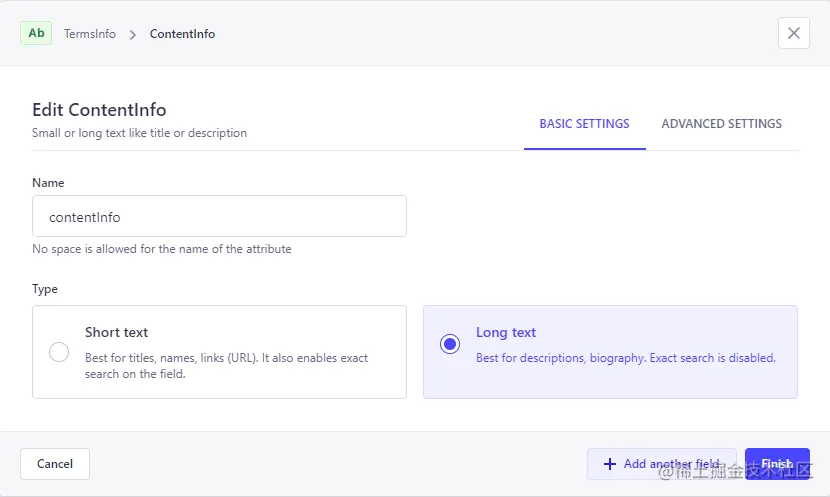Click the Finish button
The height and width of the screenshot is (497, 830).
point(777,464)
